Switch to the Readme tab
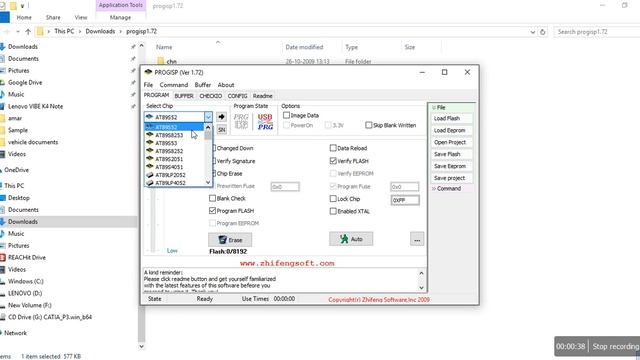 pyautogui.click(x=262, y=96)
